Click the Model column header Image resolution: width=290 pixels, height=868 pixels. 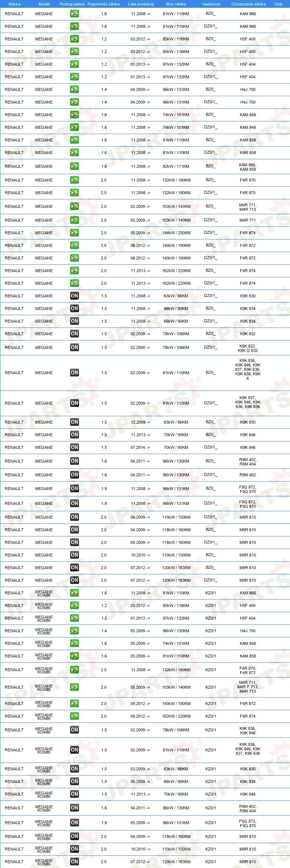(44, 4)
